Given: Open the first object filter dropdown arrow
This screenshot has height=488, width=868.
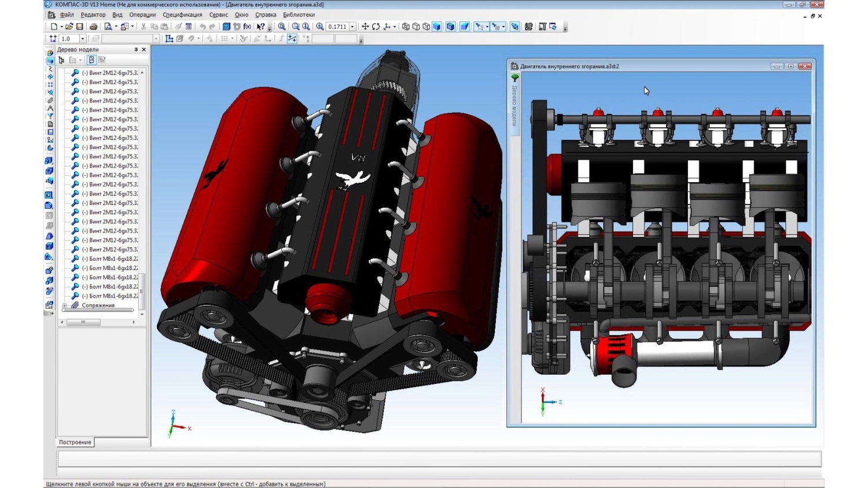Looking at the screenshot, I should point(487,27).
